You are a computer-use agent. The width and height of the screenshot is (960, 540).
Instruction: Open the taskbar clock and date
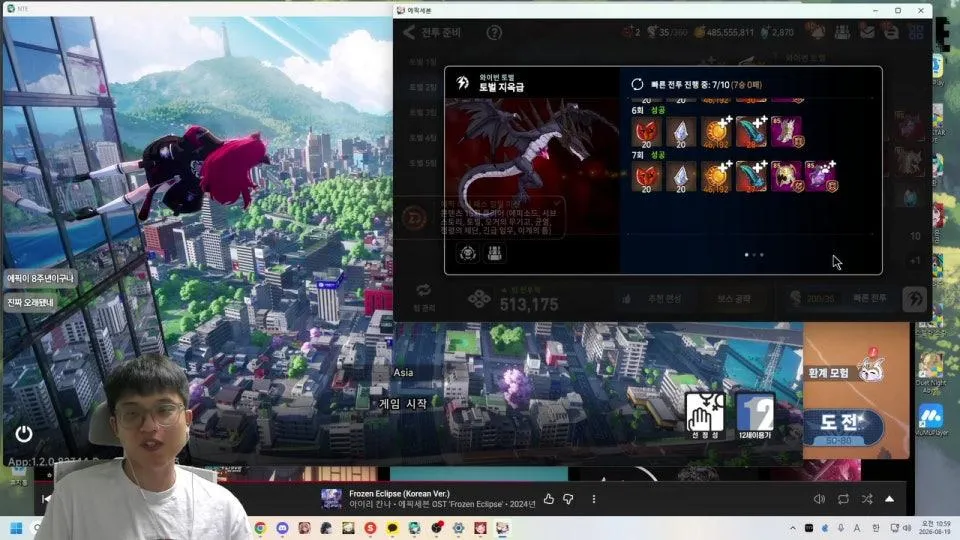[935, 528]
